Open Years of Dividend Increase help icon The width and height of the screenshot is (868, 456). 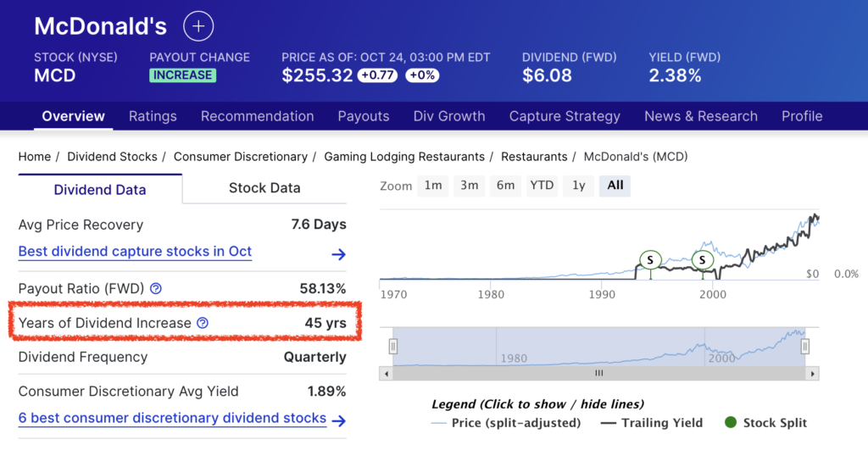click(x=203, y=323)
